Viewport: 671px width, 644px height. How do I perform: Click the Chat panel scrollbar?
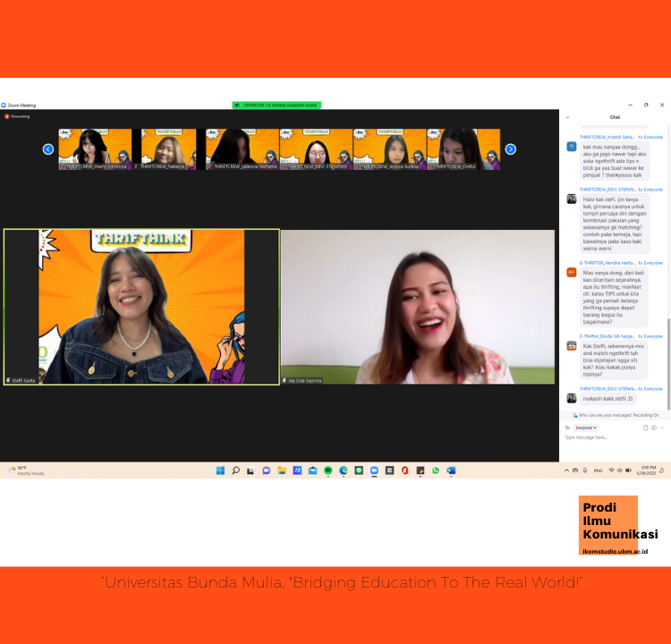[x=668, y=364]
